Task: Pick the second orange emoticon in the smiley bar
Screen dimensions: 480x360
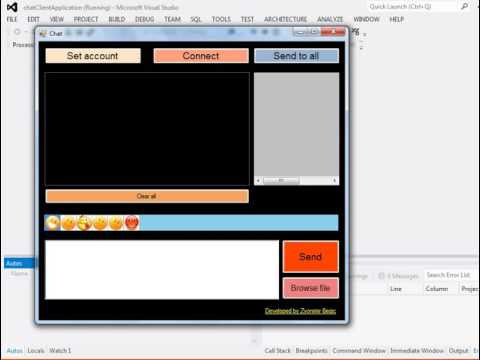Action: [x=69, y=223]
